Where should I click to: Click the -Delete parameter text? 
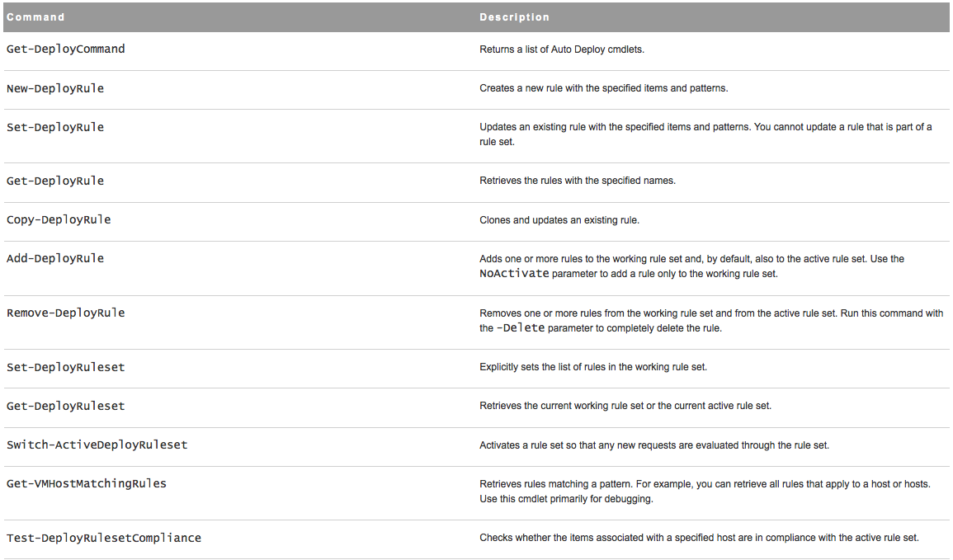[522, 328]
